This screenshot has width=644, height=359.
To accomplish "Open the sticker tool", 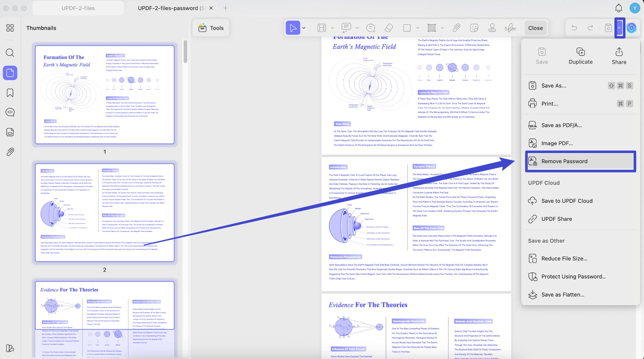I will [474, 28].
